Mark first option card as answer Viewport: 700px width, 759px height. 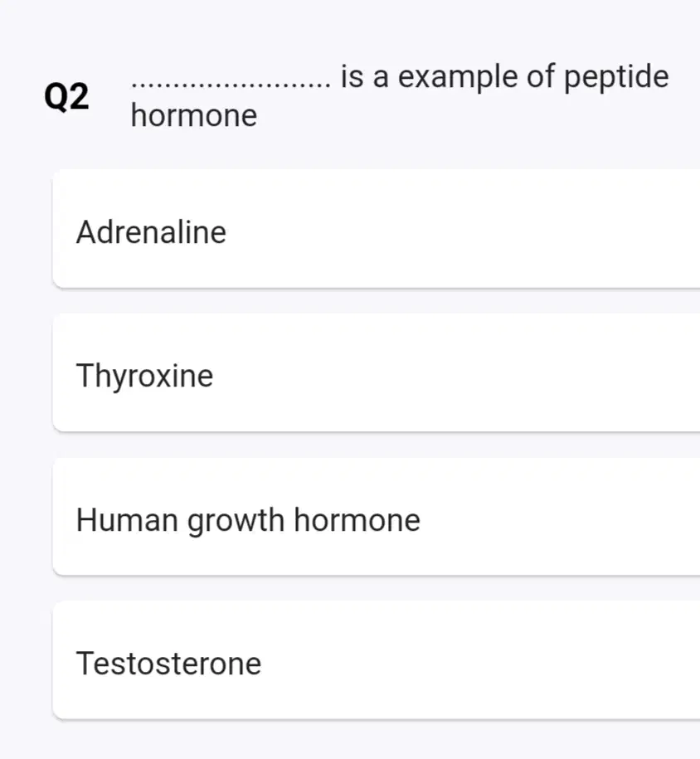tap(377, 229)
